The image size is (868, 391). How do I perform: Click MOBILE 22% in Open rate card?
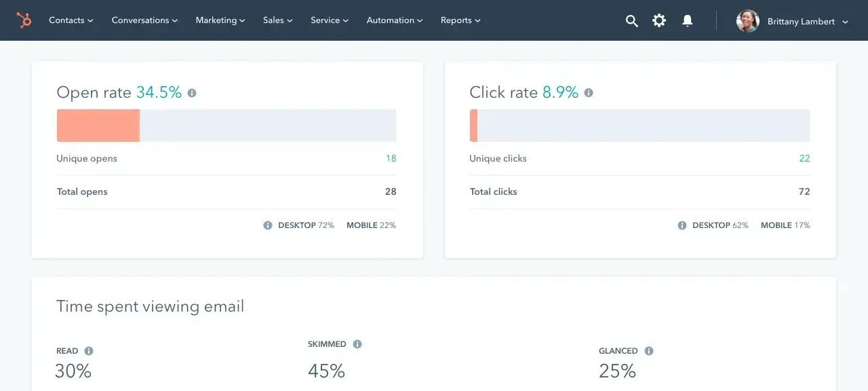371,225
